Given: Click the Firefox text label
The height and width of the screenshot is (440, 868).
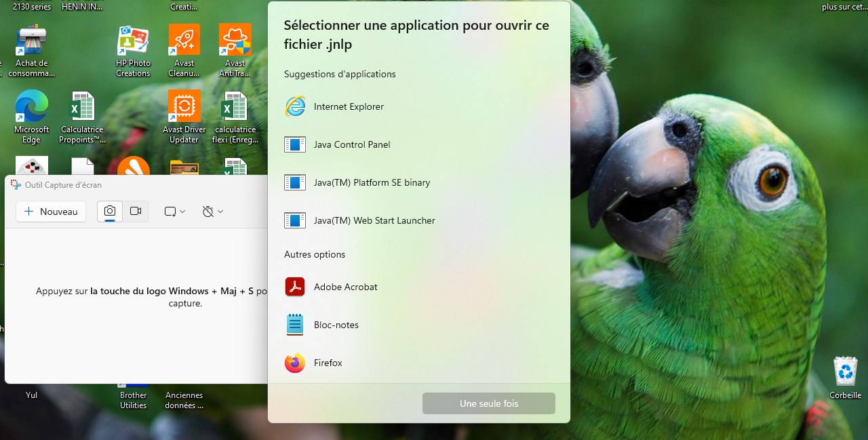Looking at the screenshot, I should click(x=328, y=363).
